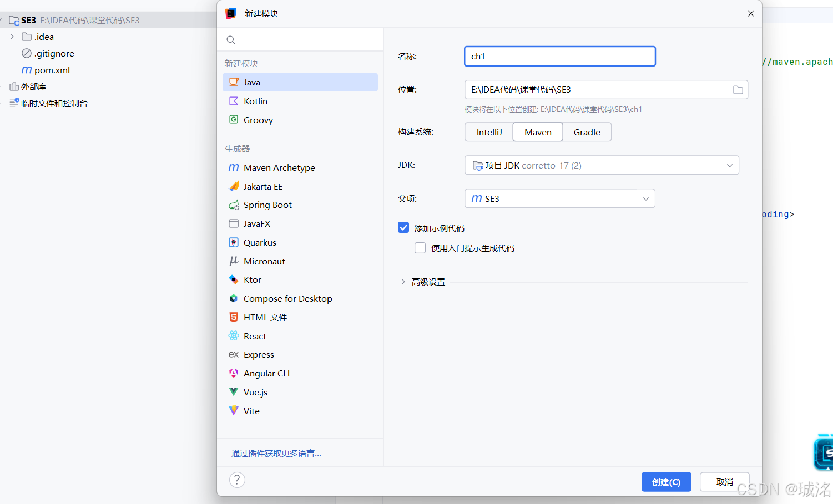Select Kotlin label in language list
The height and width of the screenshot is (504, 833).
pos(255,101)
